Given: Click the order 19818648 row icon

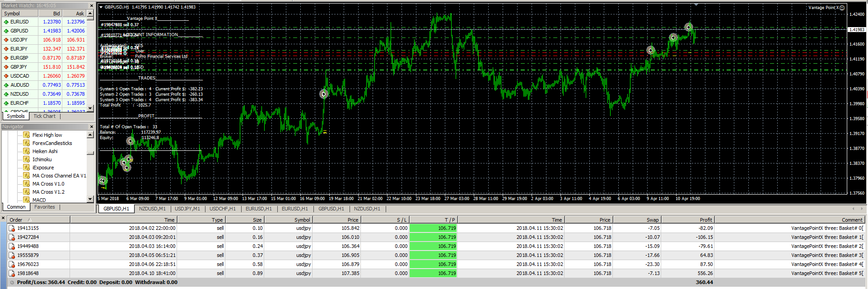Looking at the screenshot, I should pyautogui.click(x=12, y=273).
